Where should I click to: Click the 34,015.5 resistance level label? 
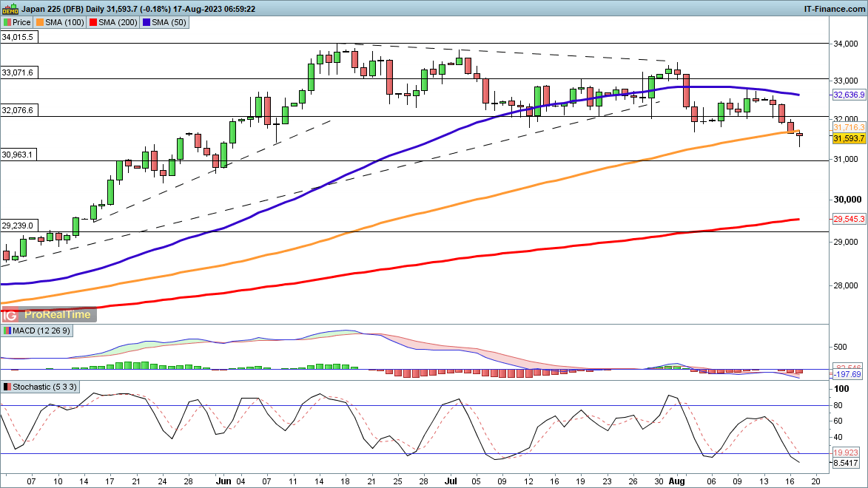18,37
